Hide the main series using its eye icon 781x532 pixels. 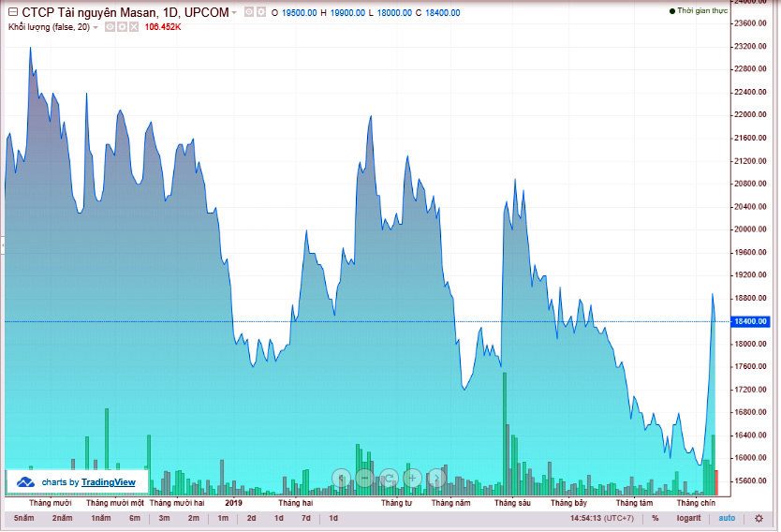pos(248,12)
